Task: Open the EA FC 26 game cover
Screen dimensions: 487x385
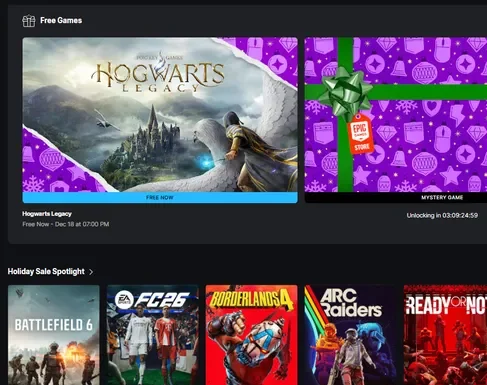Action: pyautogui.click(x=153, y=335)
